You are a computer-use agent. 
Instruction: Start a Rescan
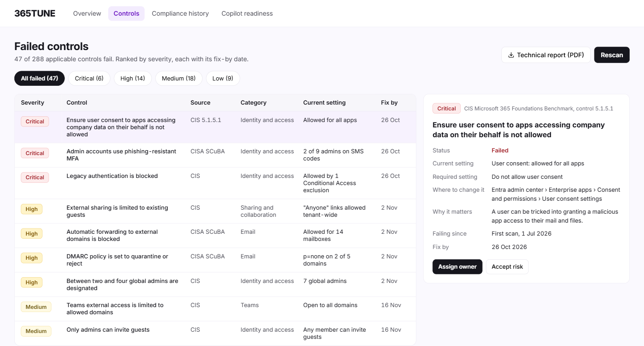[x=612, y=55]
